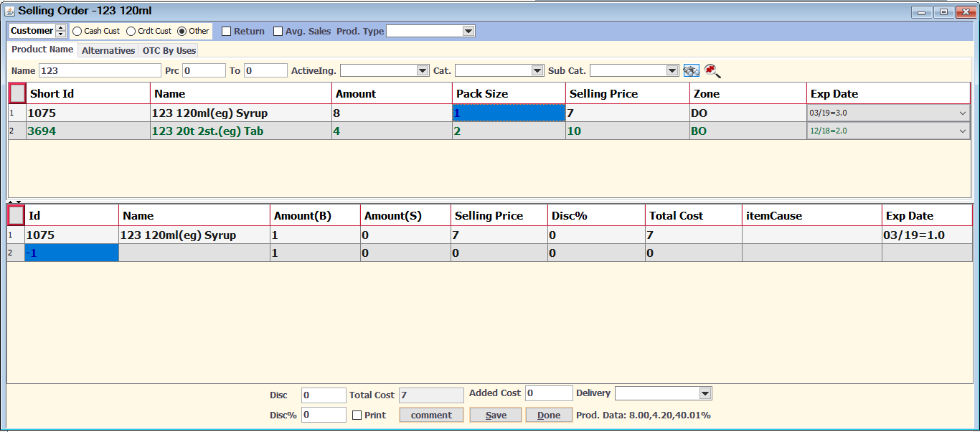This screenshot has width=980, height=432.
Task: Click the Amount(B) column header
Action: click(316, 215)
